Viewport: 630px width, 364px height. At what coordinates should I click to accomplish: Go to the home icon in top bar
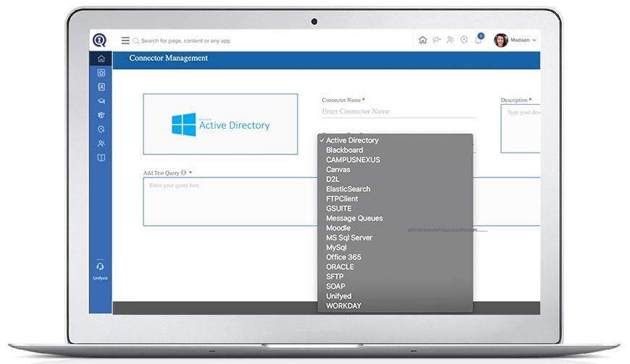423,40
